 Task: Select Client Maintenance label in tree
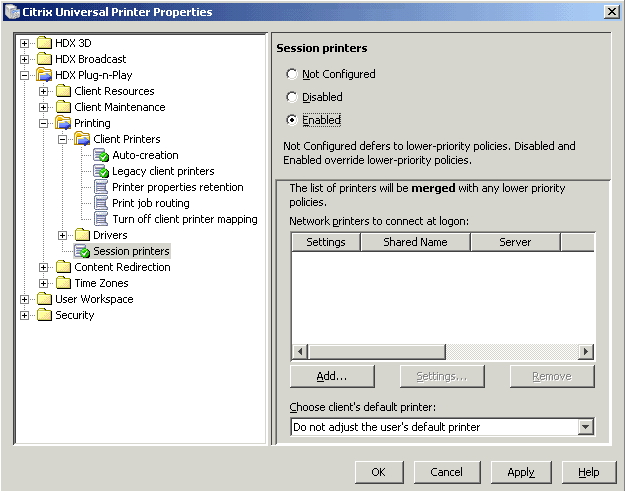coord(120,107)
